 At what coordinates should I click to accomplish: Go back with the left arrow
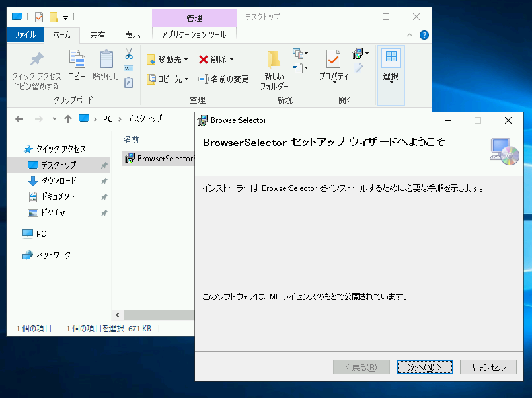pyautogui.click(x=19, y=119)
